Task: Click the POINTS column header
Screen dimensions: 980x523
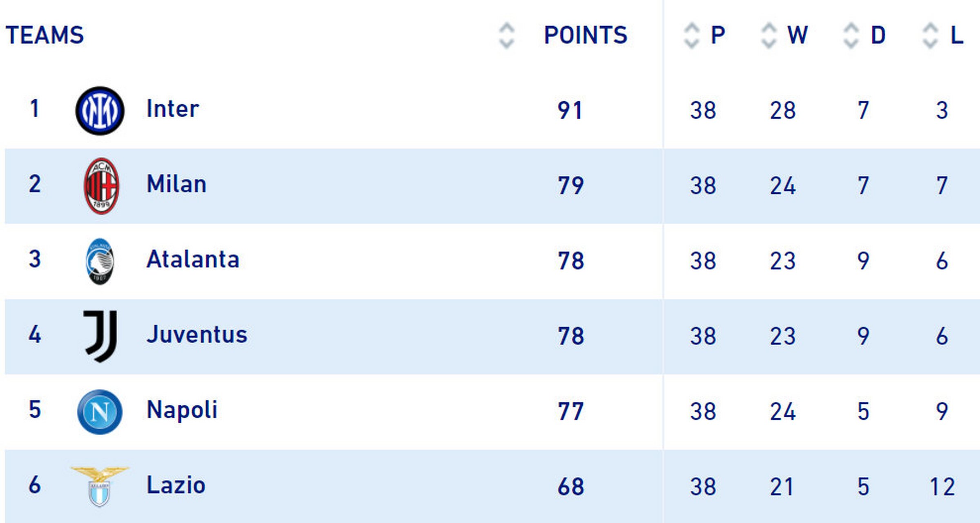Action: (x=585, y=35)
